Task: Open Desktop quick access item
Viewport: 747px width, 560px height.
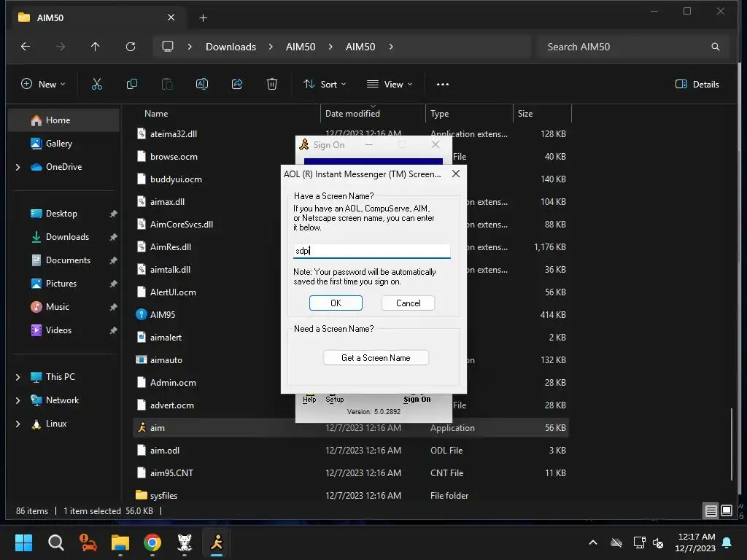Action: (64, 214)
